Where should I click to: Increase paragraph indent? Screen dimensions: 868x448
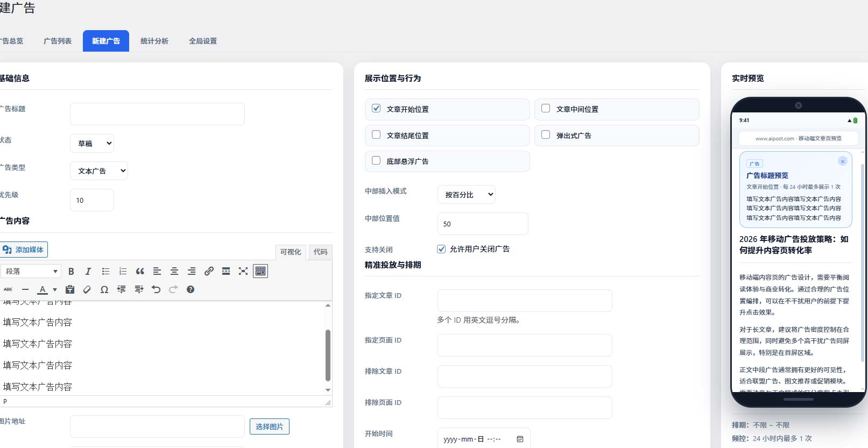pos(139,289)
